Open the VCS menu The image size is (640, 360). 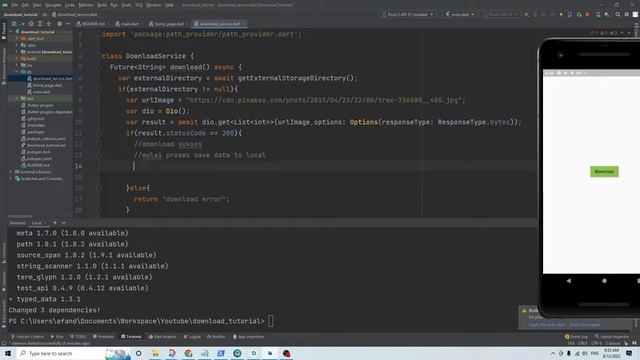click(x=139, y=5)
